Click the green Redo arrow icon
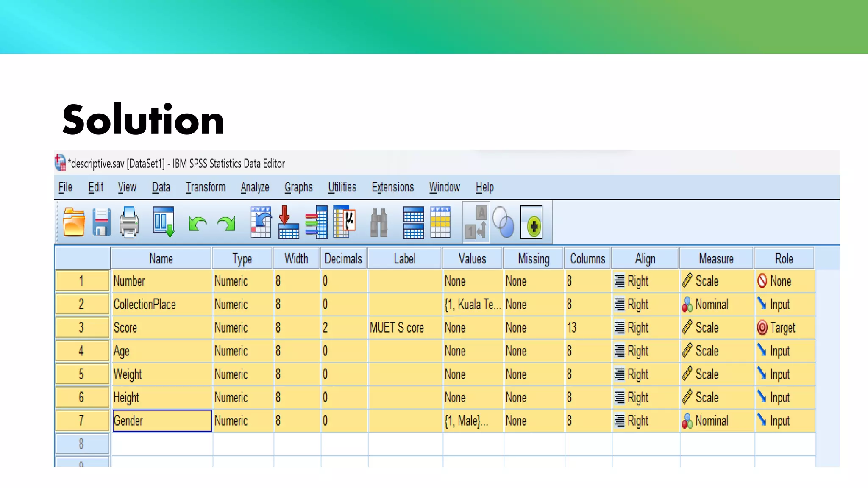The image size is (868, 488). pos(226,223)
